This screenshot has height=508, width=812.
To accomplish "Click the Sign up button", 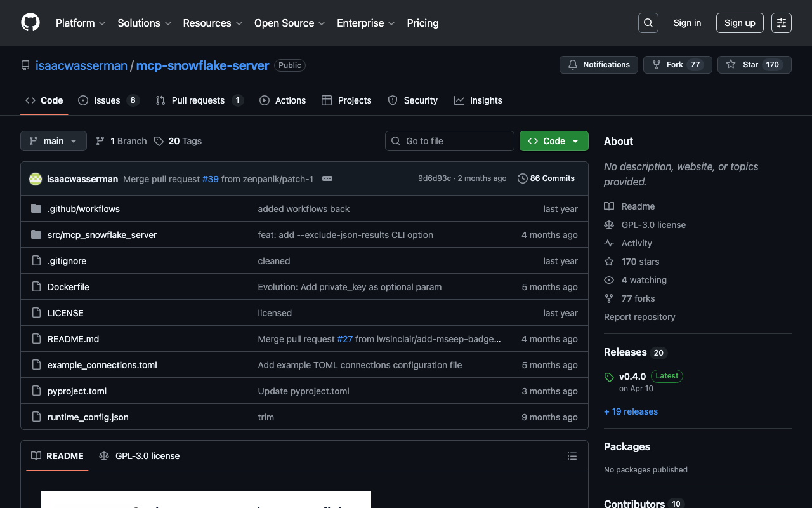I will [x=739, y=23].
